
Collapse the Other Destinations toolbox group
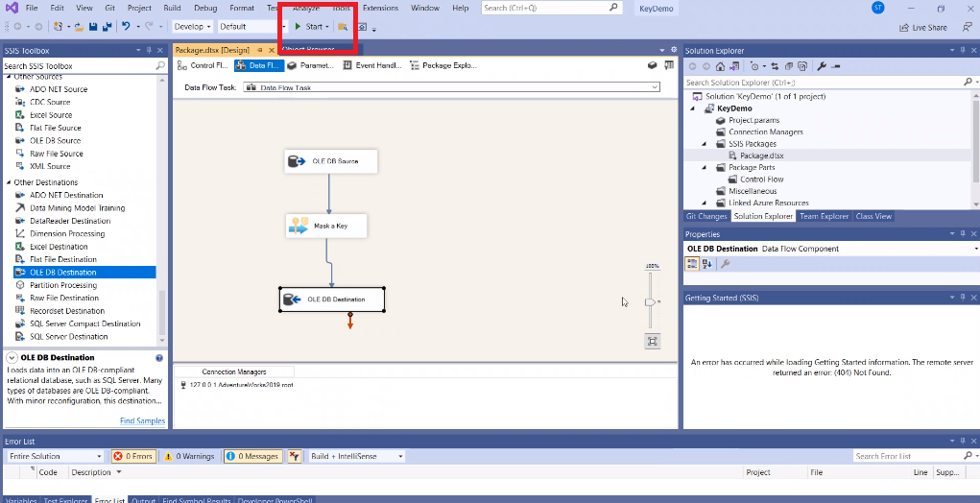tap(9, 182)
